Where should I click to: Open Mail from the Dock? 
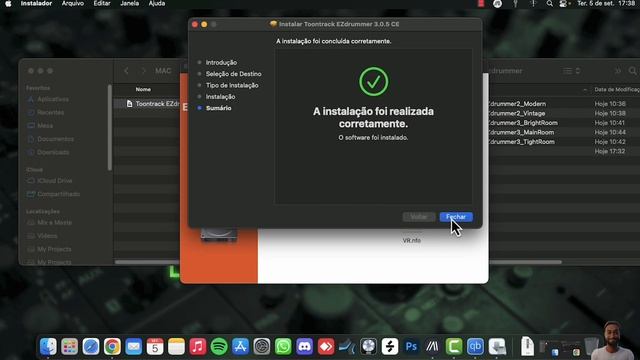pos(133,347)
